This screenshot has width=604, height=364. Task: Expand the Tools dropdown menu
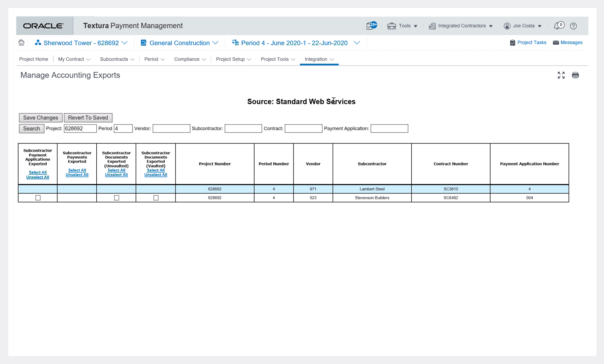point(415,26)
